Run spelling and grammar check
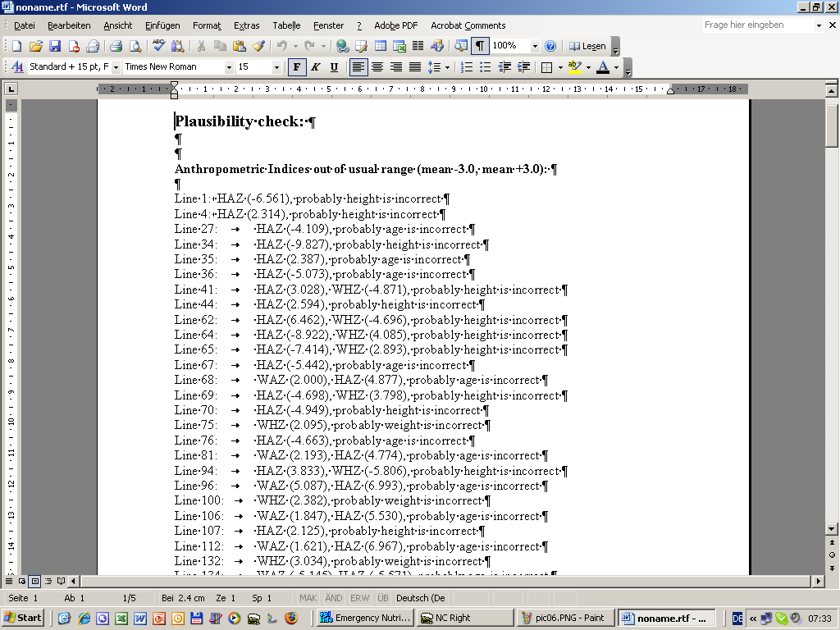 coord(158,47)
